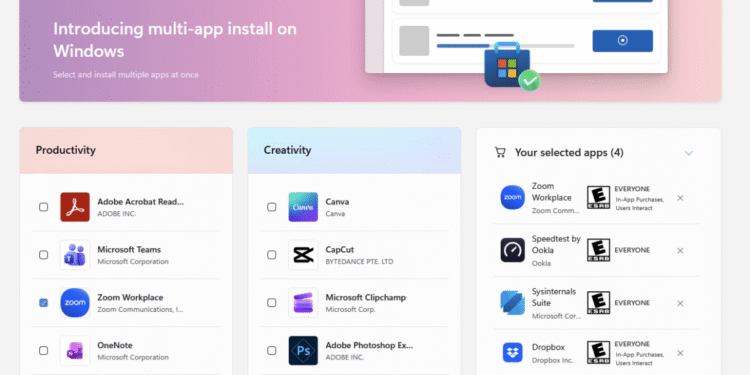Click the CapCut app icon
This screenshot has width=750, height=375.
303,254
